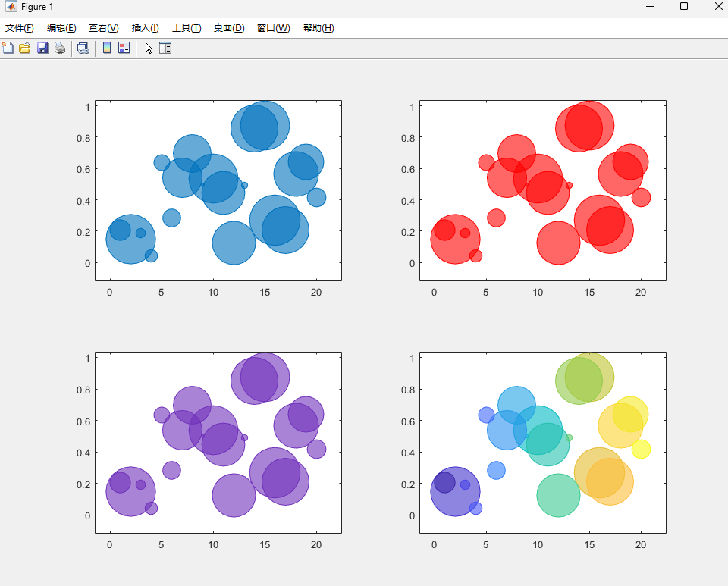728x586 pixels.
Task: Click the MATLAB figure title bar icon
Action: click(x=9, y=7)
